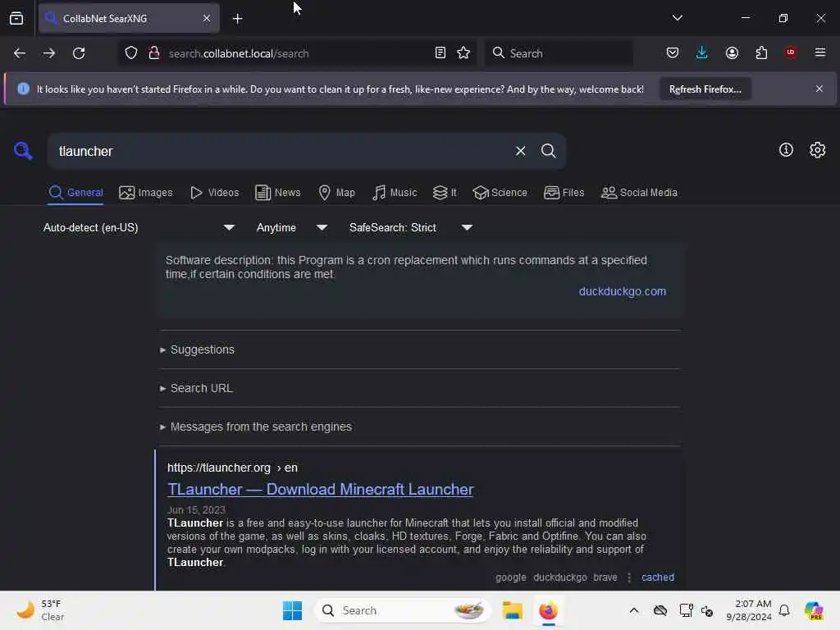Focus the Windows taskbar Search box
The image size is (840, 630).
click(x=402, y=610)
